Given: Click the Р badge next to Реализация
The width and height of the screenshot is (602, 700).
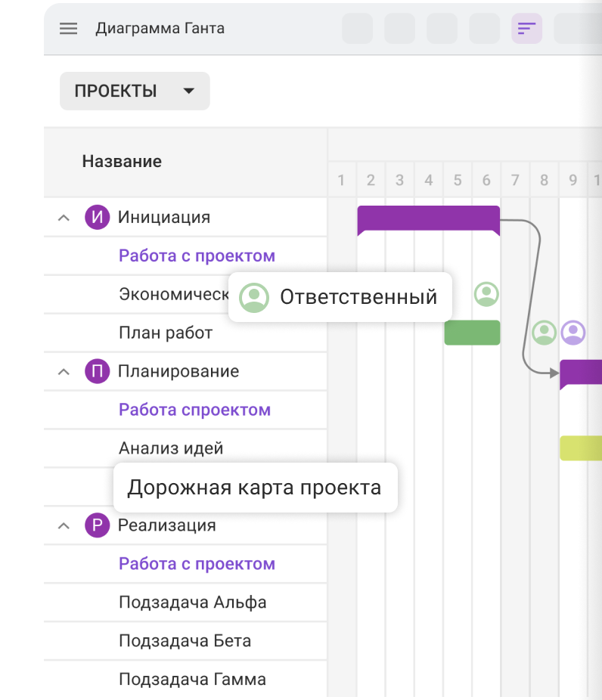Looking at the screenshot, I should click(98, 525).
